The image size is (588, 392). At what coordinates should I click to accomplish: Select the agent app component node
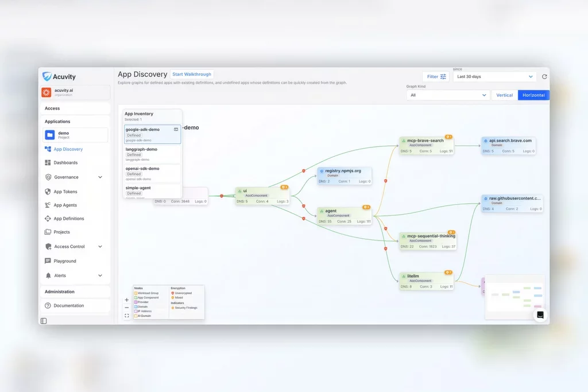345,216
